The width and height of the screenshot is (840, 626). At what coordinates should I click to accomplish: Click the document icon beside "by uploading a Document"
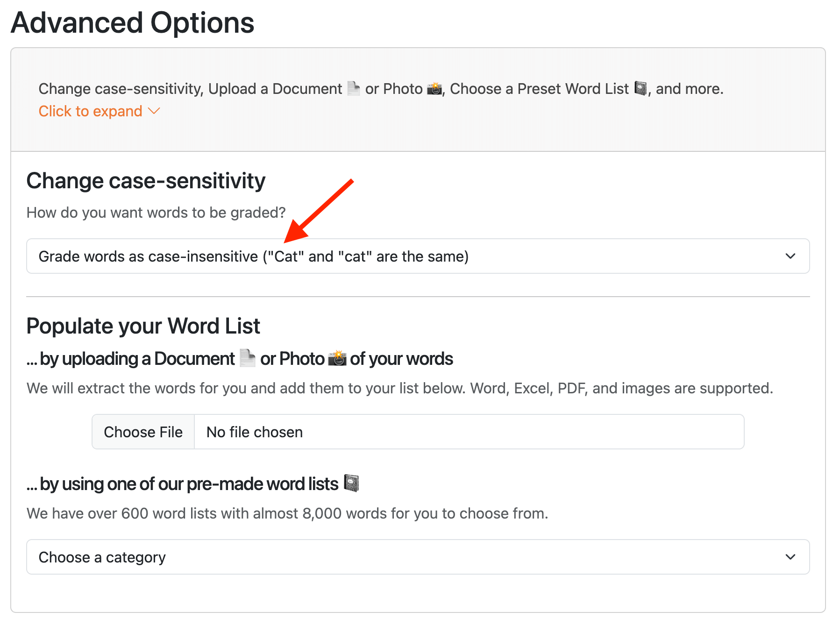pos(247,358)
